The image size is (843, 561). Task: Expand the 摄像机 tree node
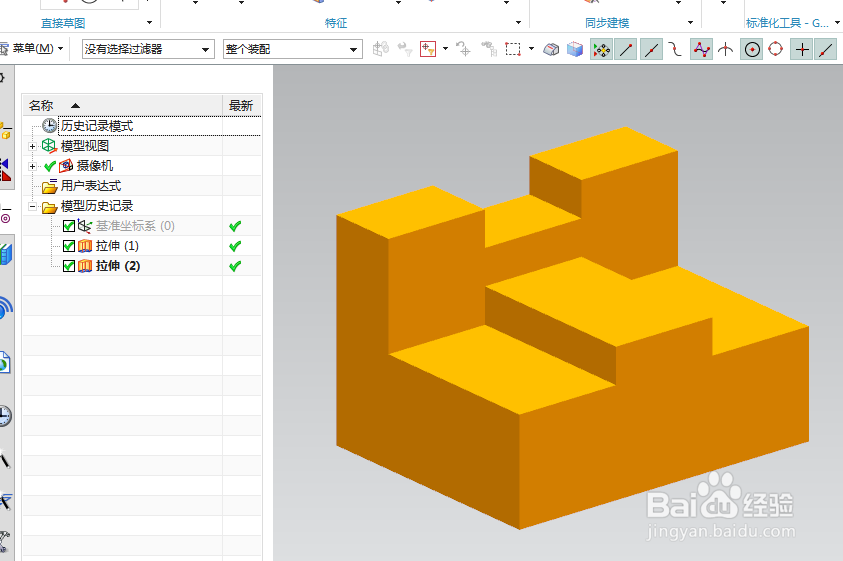32,166
